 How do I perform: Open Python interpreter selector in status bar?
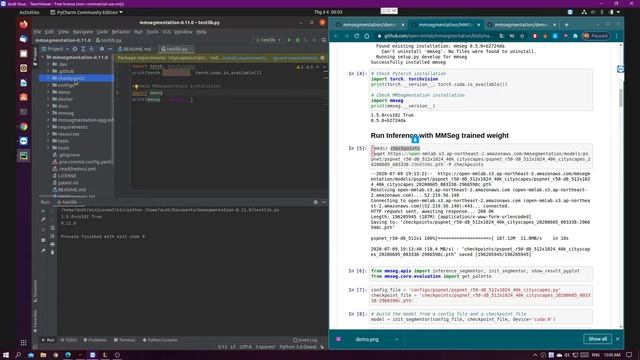click(x=298, y=347)
